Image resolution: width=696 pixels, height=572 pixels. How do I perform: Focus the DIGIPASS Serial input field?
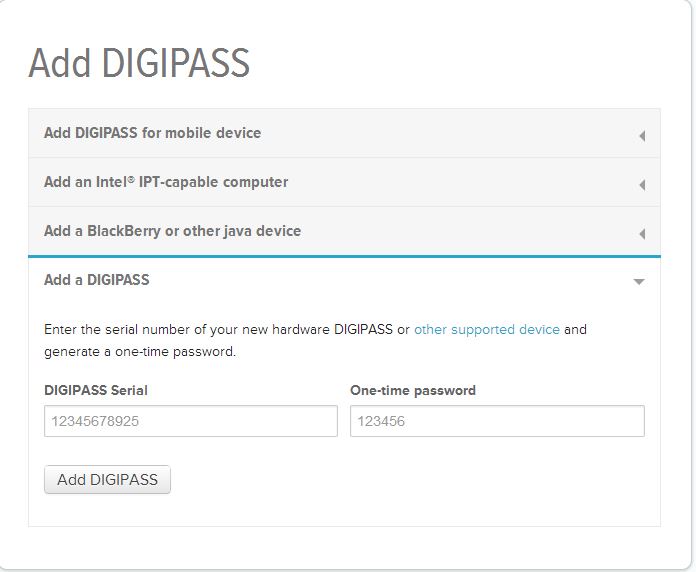(190, 421)
